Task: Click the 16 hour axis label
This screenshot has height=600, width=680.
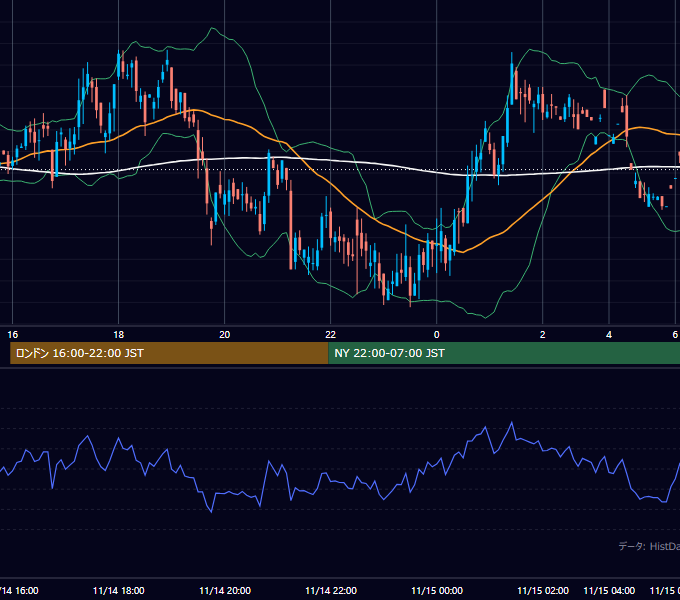Action: pyautogui.click(x=13, y=335)
